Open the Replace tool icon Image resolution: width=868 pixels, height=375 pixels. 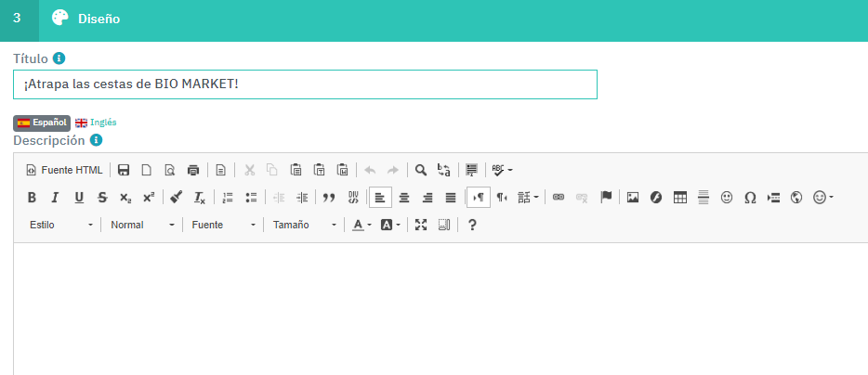point(444,170)
